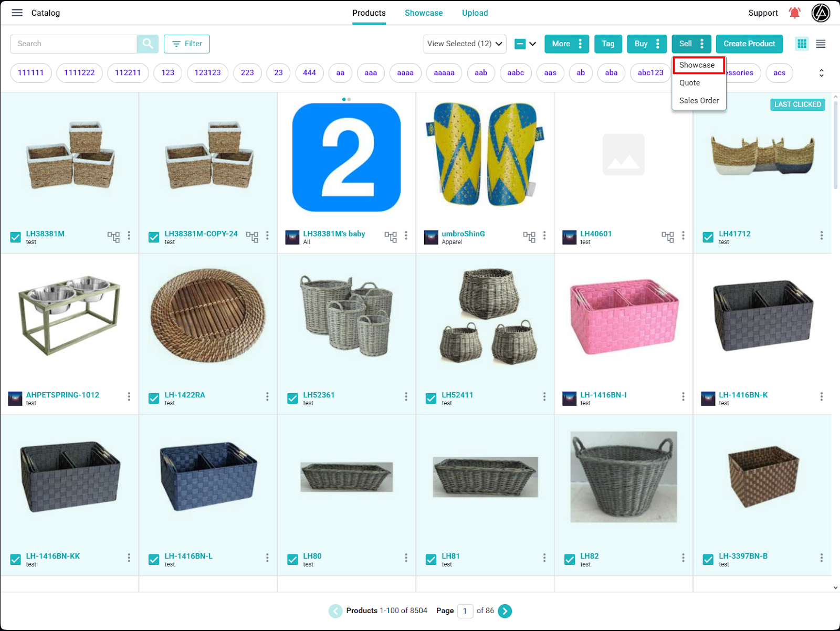Uncheck the LH52411 product checkbox
Image resolution: width=840 pixels, height=631 pixels.
click(x=431, y=398)
